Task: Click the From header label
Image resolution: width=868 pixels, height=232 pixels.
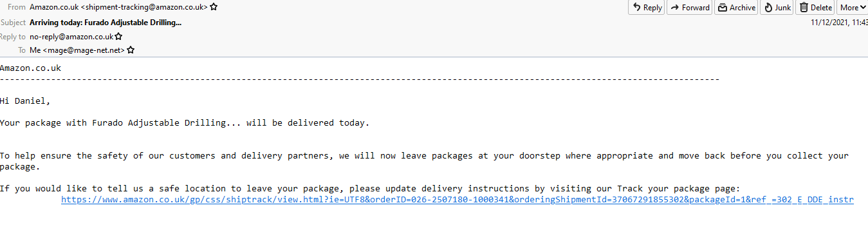Action: [x=17, y=7]
